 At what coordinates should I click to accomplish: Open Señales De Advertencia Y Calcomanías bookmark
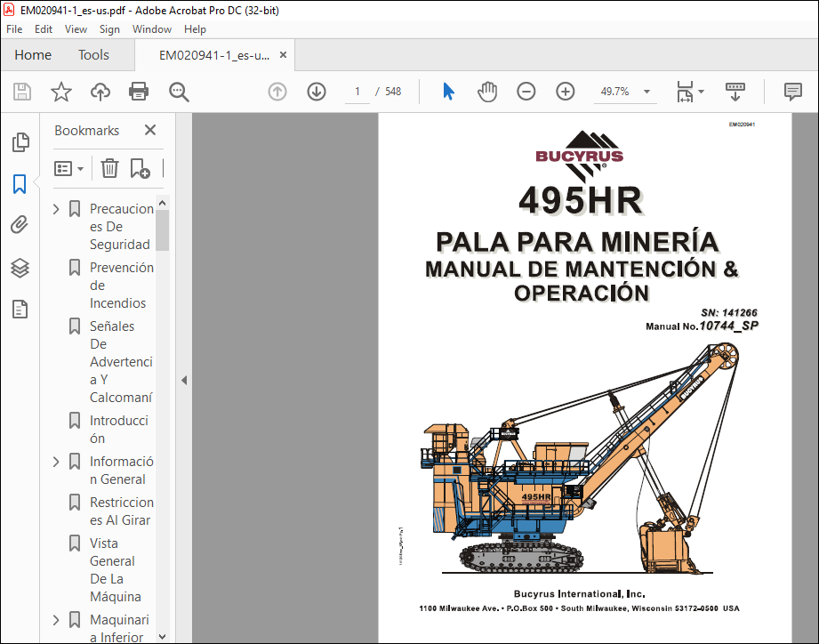point(121,362)
